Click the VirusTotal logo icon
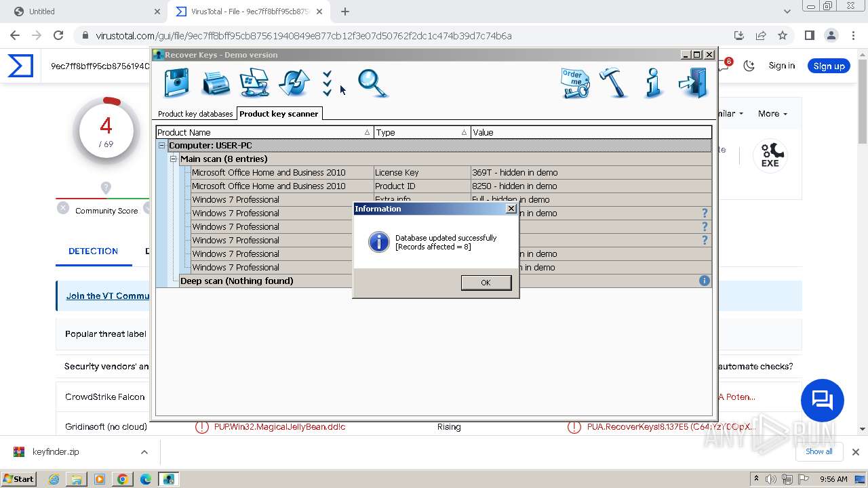Viewport: 868px width, 488px height. (x=20, y=66)
